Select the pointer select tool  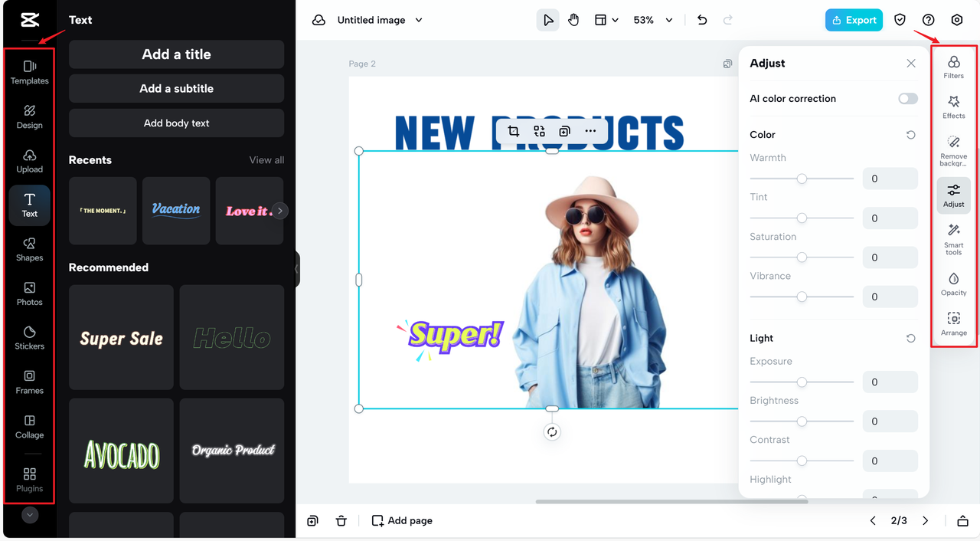click(548, 20)
